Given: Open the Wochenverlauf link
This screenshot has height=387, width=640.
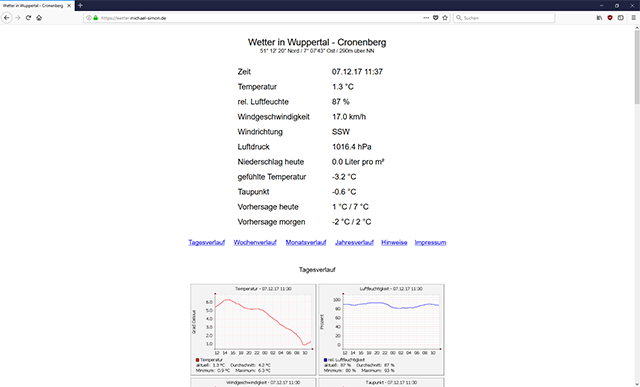Looking at the screenshot, I should pyautogui.click(x=255, y=242).
